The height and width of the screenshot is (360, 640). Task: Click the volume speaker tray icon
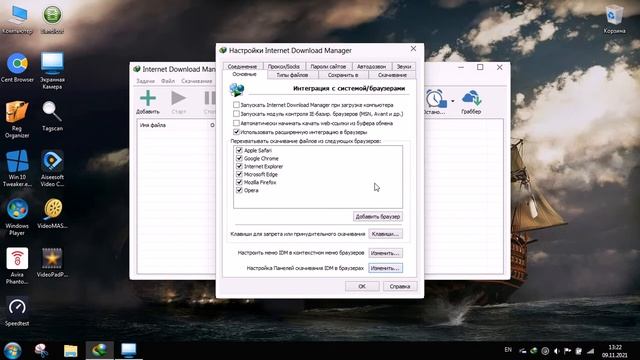556,351
